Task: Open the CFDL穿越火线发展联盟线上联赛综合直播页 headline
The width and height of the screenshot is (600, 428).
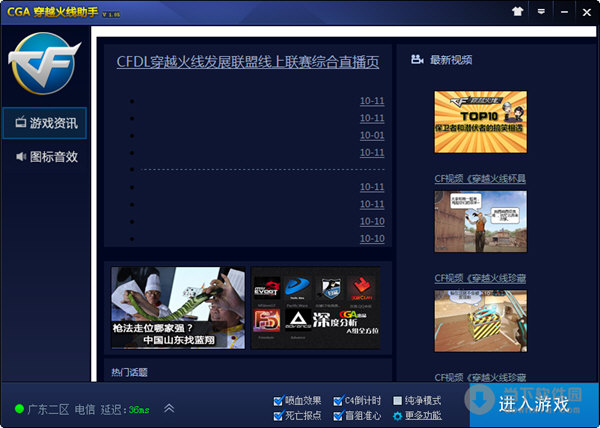Action: (248, 62)
